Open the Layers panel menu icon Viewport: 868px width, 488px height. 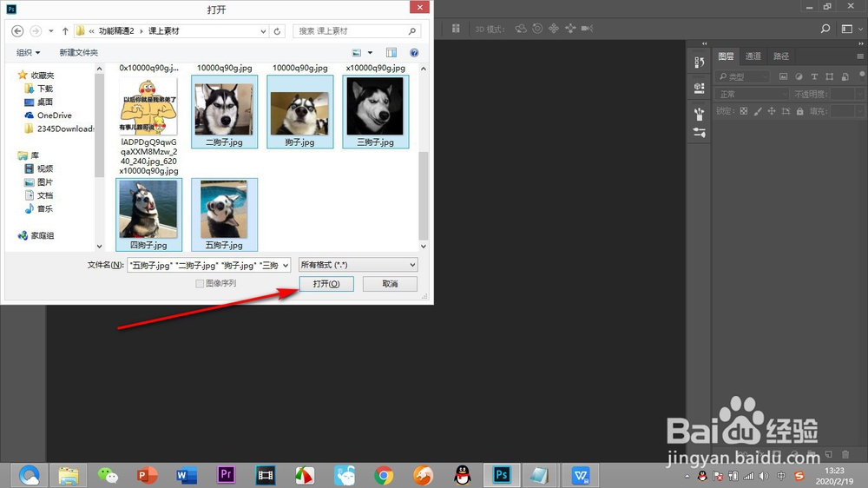859,56
